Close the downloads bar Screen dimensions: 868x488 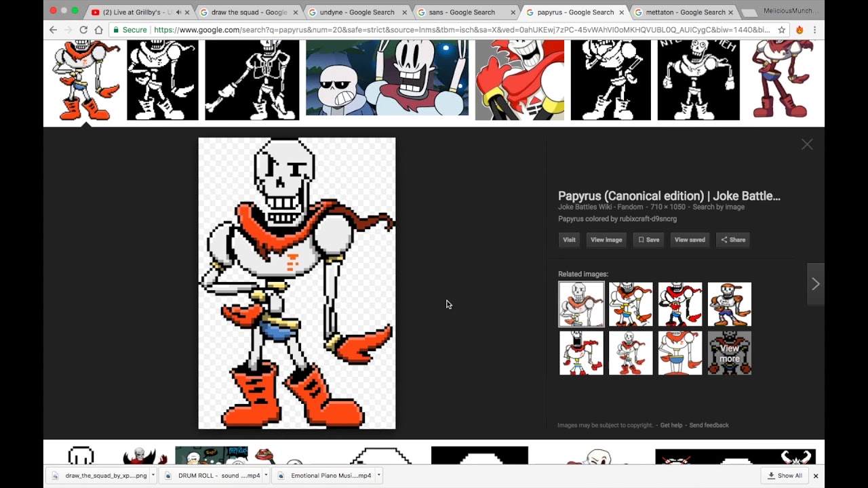pyautogui.click(x=816, y=476)
